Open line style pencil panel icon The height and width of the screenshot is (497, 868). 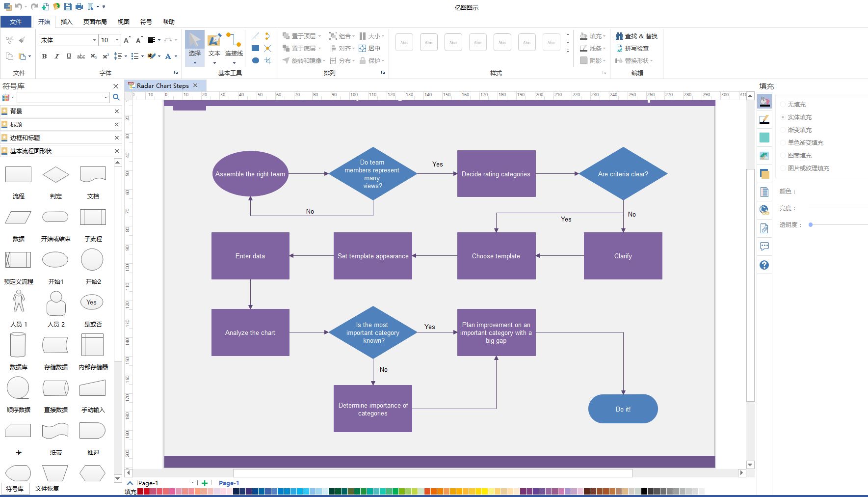[x=764, y=119]
